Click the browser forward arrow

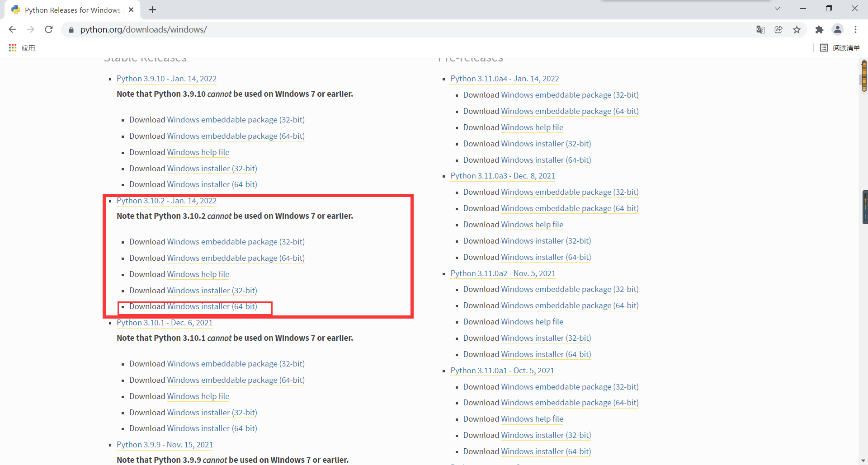[x=30, y=29]
